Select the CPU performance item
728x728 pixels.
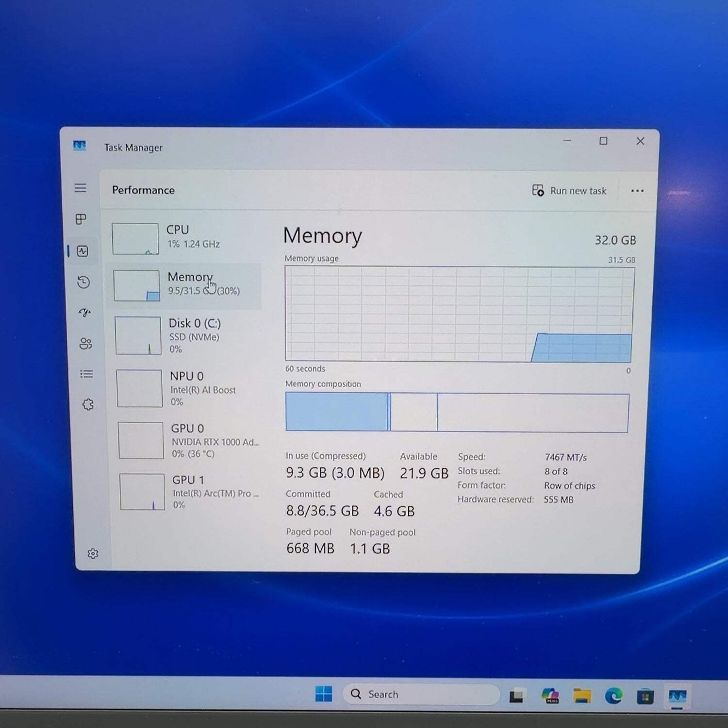click(184, 238)
